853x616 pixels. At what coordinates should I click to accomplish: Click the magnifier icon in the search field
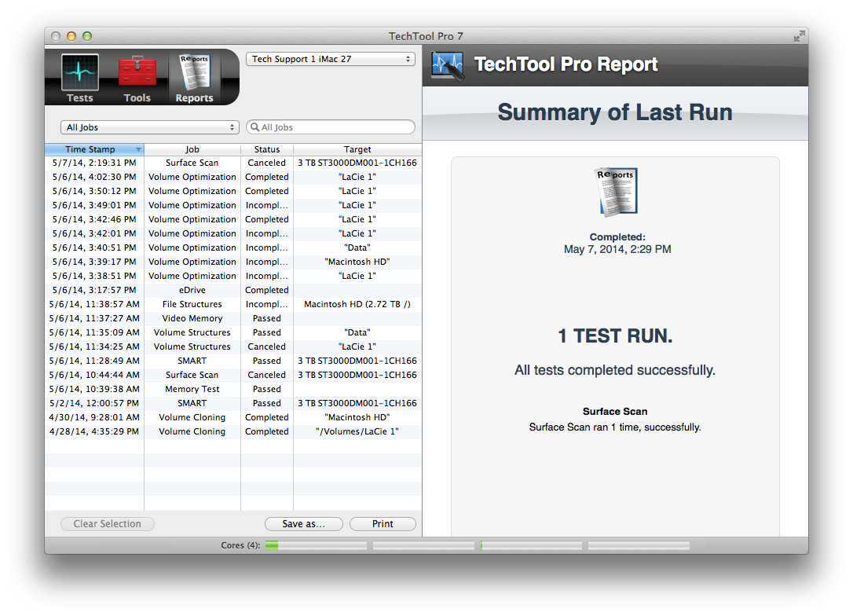[254, 127]
